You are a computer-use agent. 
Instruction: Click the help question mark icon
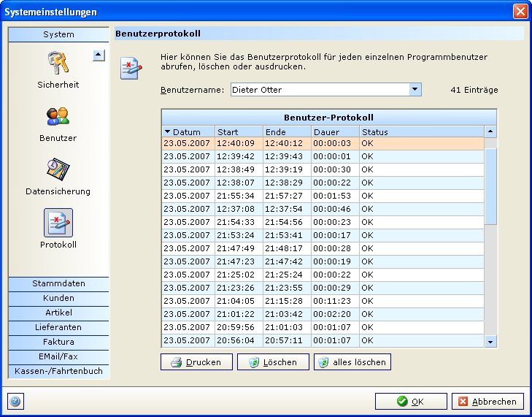click(x=15, y=401)
